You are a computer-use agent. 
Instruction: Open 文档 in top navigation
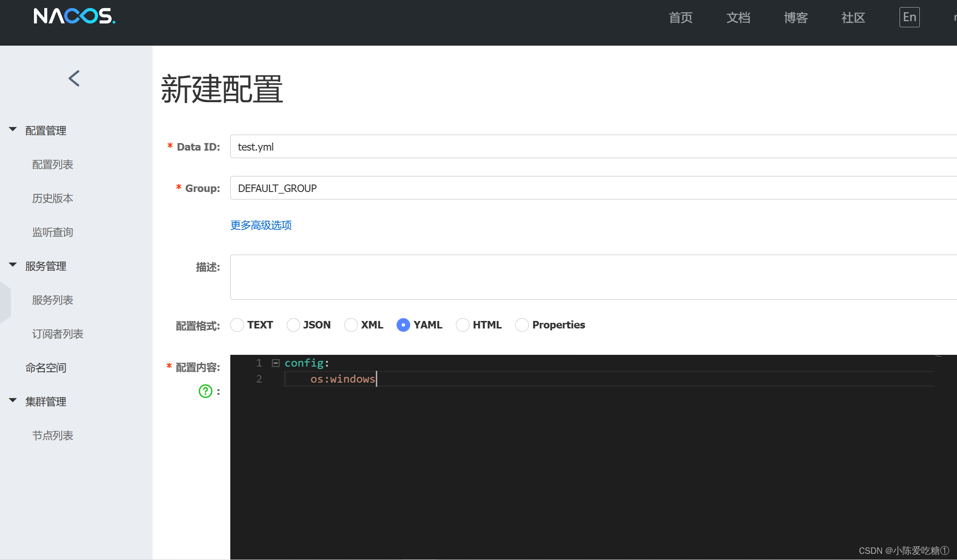pos(738,18)
